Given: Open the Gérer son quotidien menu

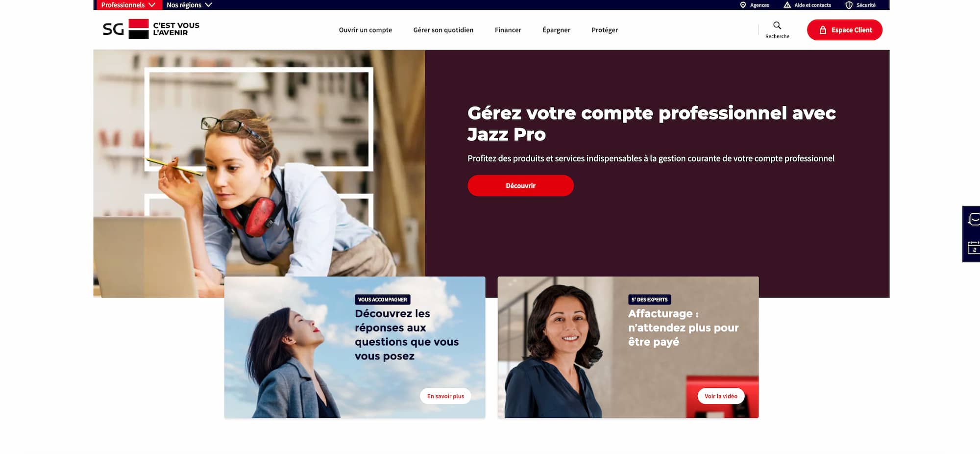Looking at the screenshot, I should (x=443, y=30).
